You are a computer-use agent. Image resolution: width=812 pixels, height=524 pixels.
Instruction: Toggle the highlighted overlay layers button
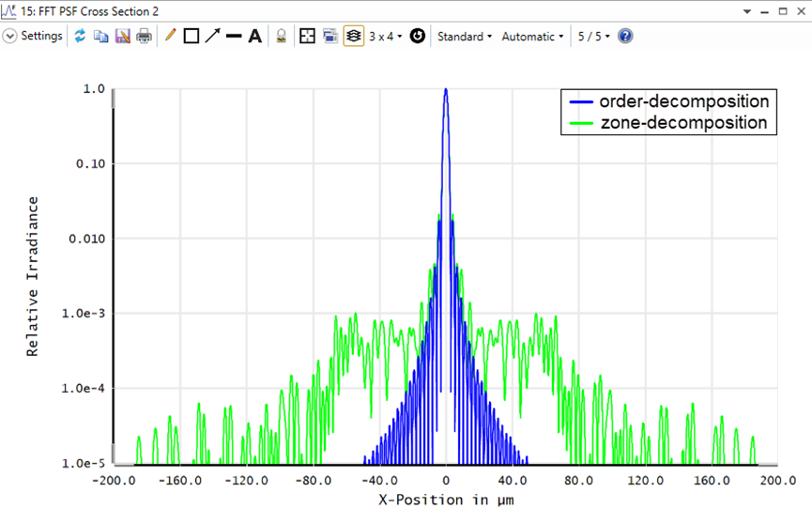[354, 37]
